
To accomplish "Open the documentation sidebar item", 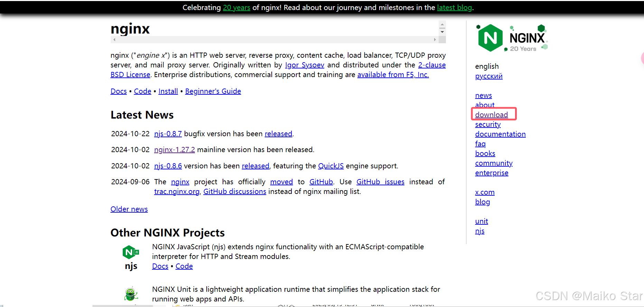I will (500, 134).
